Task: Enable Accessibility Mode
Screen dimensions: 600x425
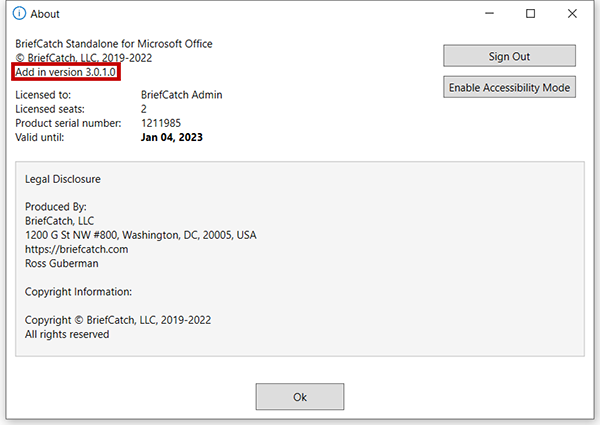Action: 510,88
